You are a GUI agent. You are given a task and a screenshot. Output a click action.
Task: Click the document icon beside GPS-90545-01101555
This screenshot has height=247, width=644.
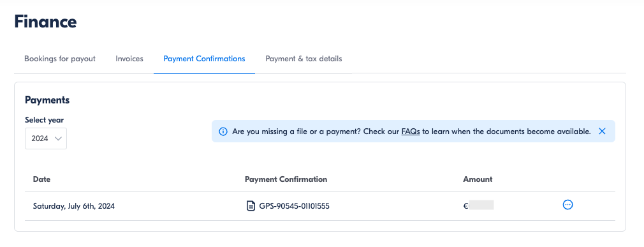(250, 206)
